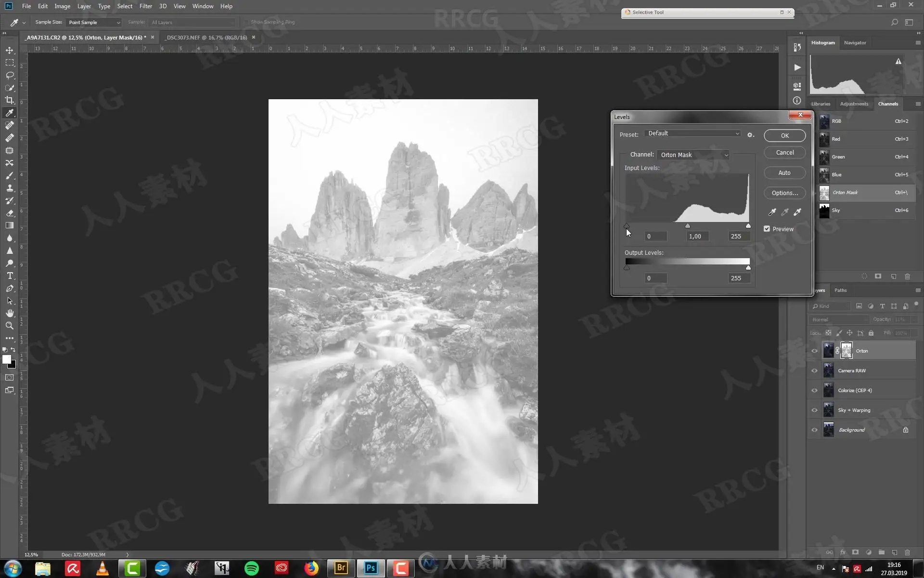Screen dimensions: 924x578
Task: Open the Levels preset options gear
Action: click(750, 135)
